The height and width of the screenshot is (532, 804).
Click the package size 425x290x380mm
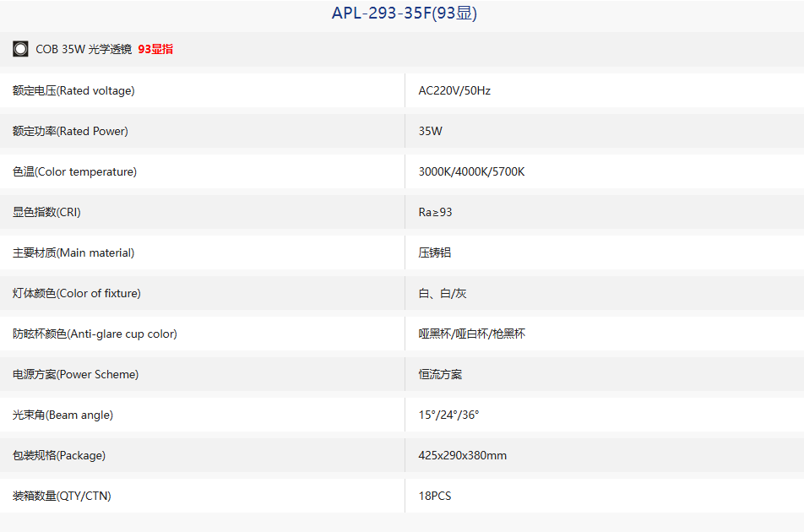pyautogui.click(x=462, y=455)
